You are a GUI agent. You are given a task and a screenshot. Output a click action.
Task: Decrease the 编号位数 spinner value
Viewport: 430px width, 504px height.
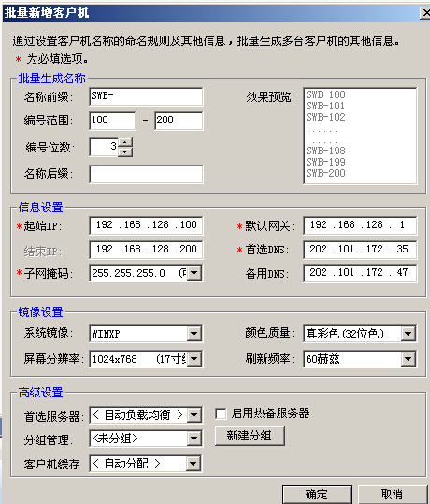pyautogui.click(x=125, y=151)
